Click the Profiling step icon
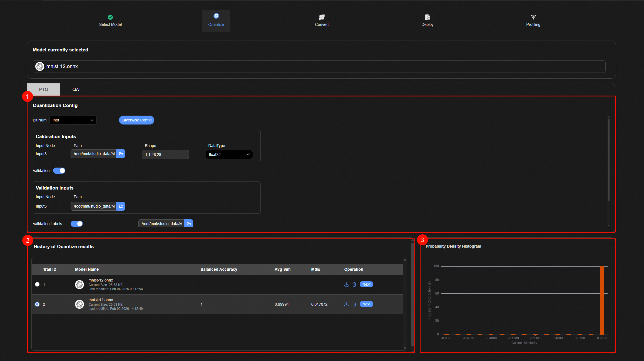 click(x=533, y=17)
